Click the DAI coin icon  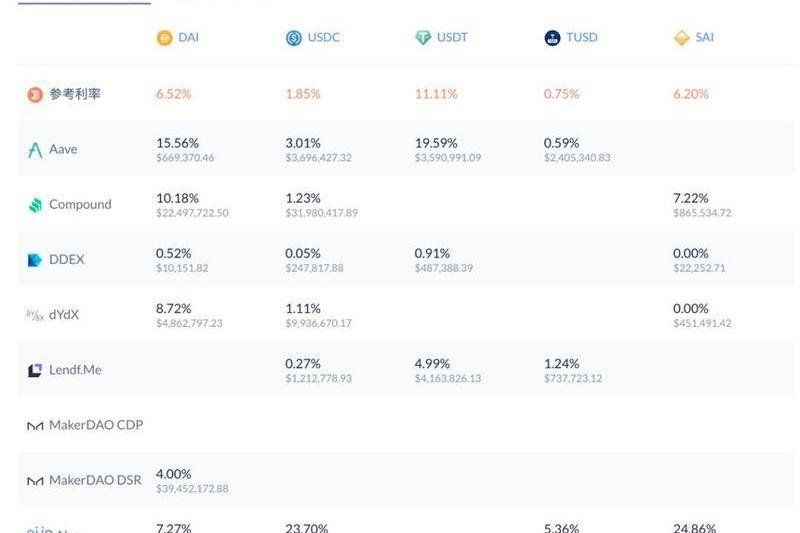point(164,38)
